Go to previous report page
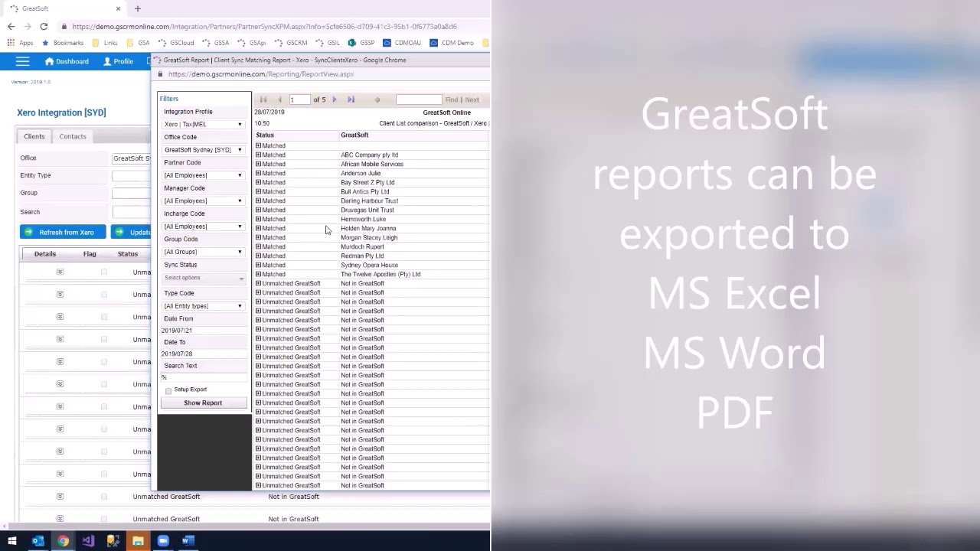 coord(279,99)
